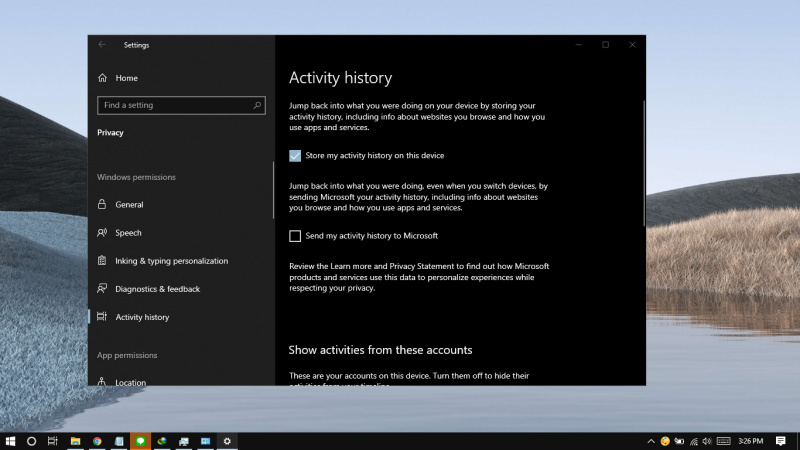Open Cortana circle on taskbar
Viewport: 800px width, 450px height.
click(x=31, y=441)
